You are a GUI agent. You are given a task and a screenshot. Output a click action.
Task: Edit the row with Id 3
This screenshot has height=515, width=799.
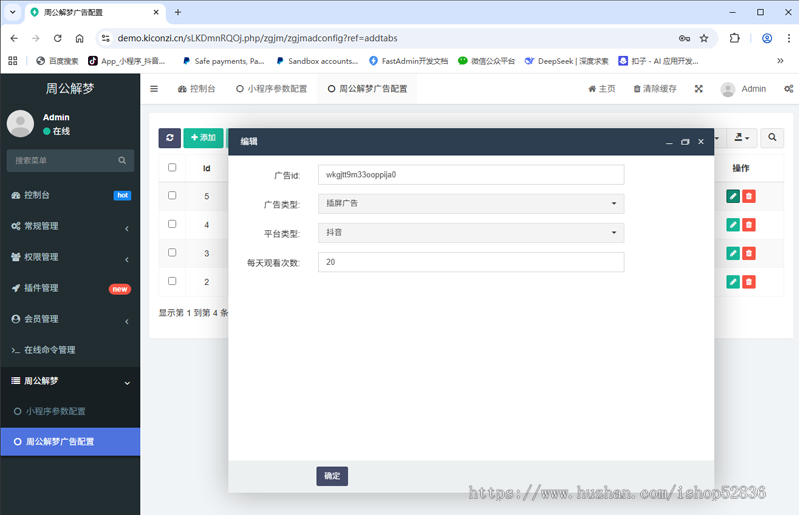[x=733, y=253]
